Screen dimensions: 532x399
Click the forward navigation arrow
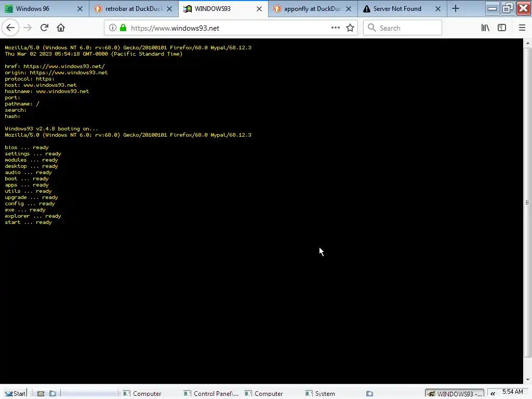coord(28,28)
